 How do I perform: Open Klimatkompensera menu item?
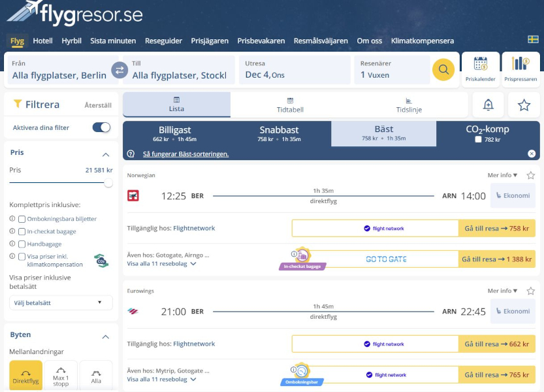tap(423, 41)
